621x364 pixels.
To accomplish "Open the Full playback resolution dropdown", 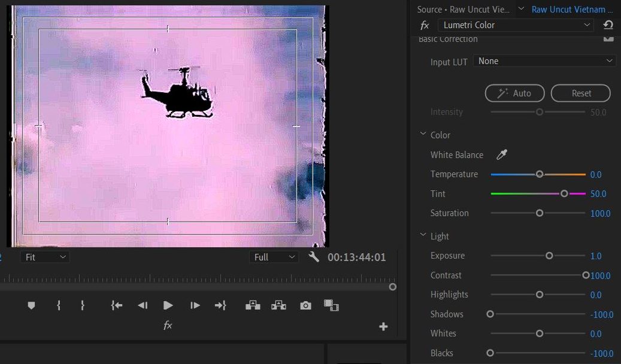I will tap(273, 257).
